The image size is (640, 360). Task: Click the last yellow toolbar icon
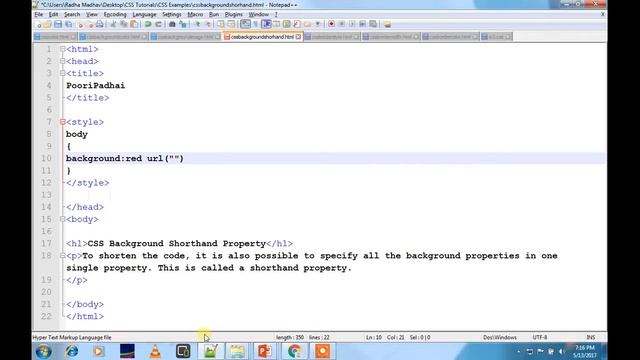point(387,24)
